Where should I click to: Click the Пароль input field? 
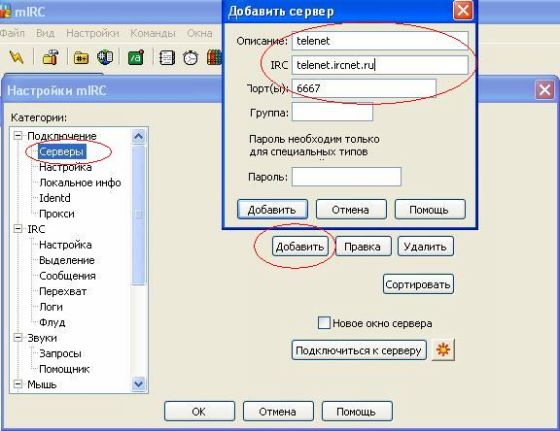pos(346,177)
